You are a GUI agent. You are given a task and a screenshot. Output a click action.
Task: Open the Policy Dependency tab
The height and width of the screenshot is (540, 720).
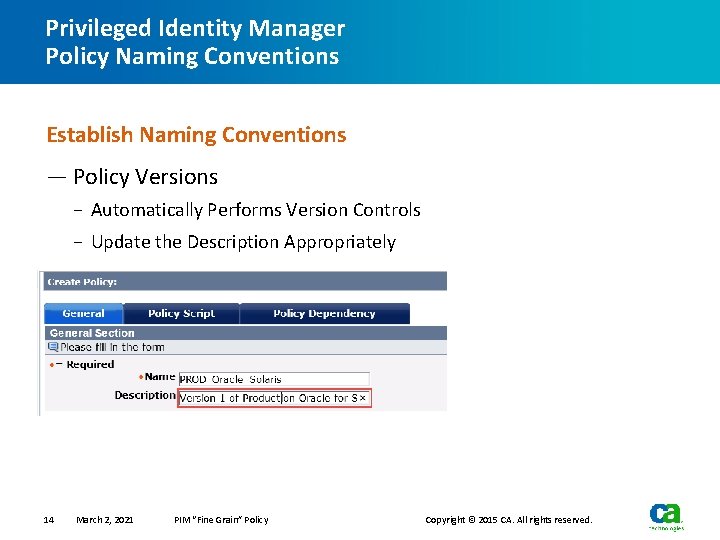coord(325,314)
